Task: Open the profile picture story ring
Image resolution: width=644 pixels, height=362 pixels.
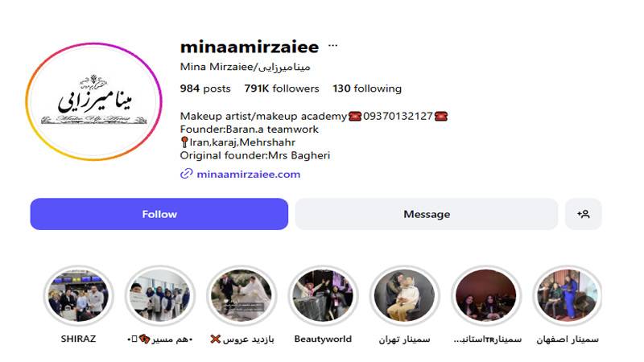Action: [93, 101]
